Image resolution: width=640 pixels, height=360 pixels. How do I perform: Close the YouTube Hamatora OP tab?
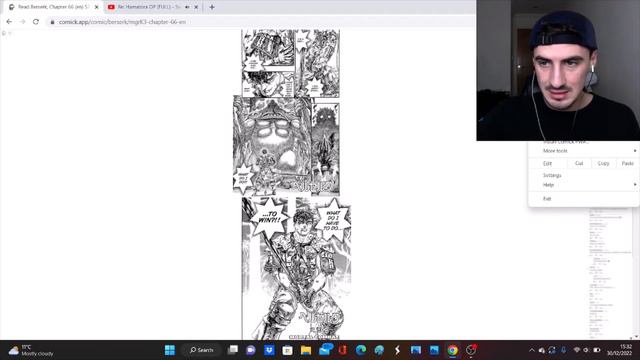click(x=196, y=7)
